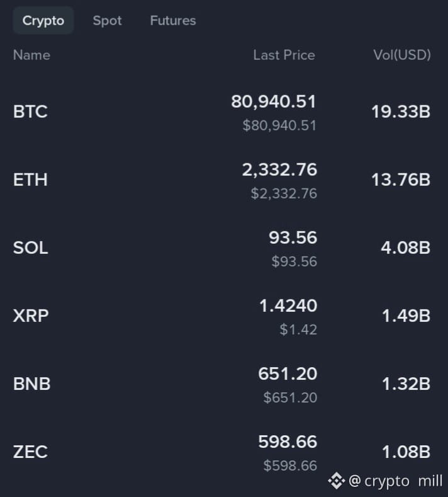This screenshot has width=448, height=497.
Task: Click ETH last price 2,332.76
Action: click(x=279, y=169)
